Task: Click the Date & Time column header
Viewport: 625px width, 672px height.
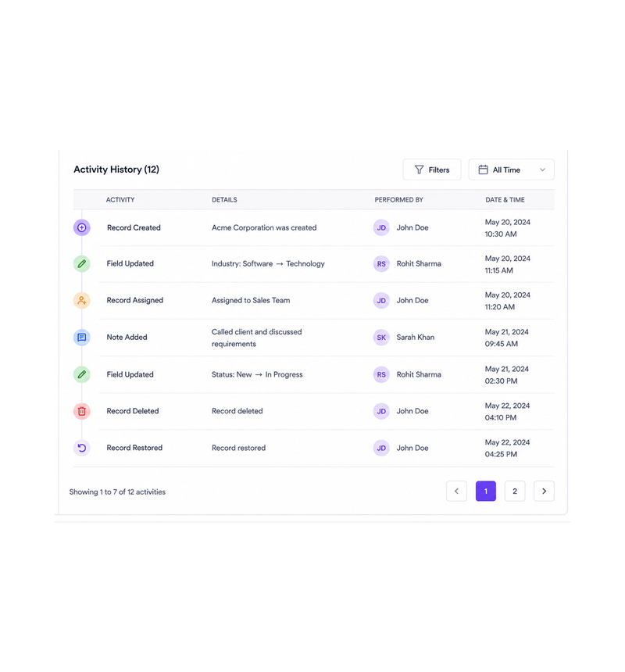Action: [505, 200]
